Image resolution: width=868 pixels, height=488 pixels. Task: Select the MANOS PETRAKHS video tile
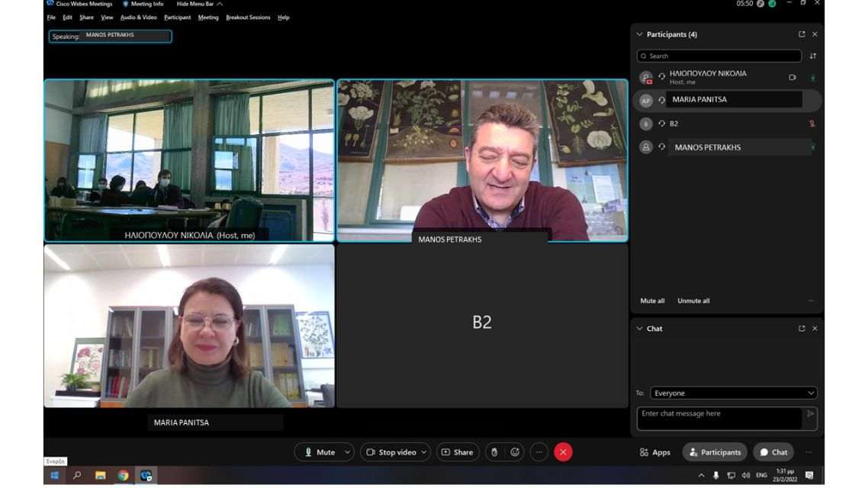(x=482, y=160)
